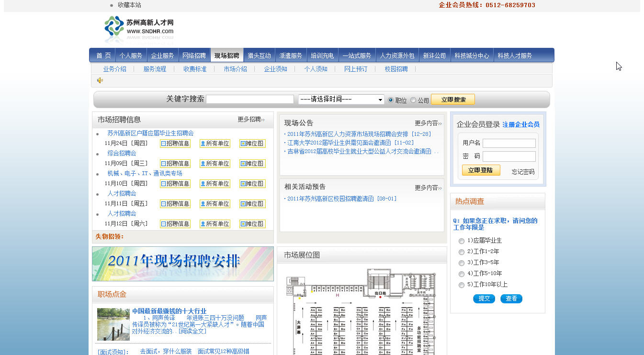Open 招聘信息 for 11月11日 fair
The width and height of the screenshot is (644, 355).
(175, 204)
